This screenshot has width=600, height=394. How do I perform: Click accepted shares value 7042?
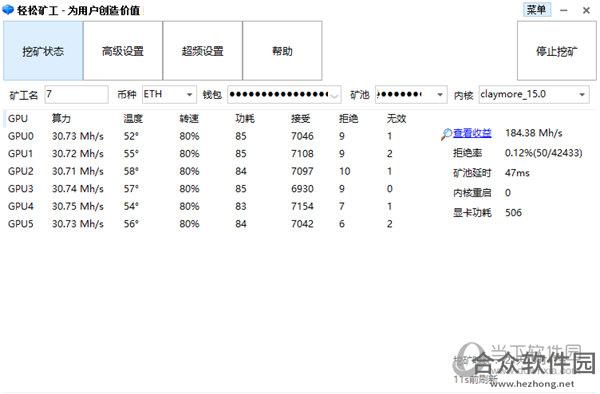point(302,224)
